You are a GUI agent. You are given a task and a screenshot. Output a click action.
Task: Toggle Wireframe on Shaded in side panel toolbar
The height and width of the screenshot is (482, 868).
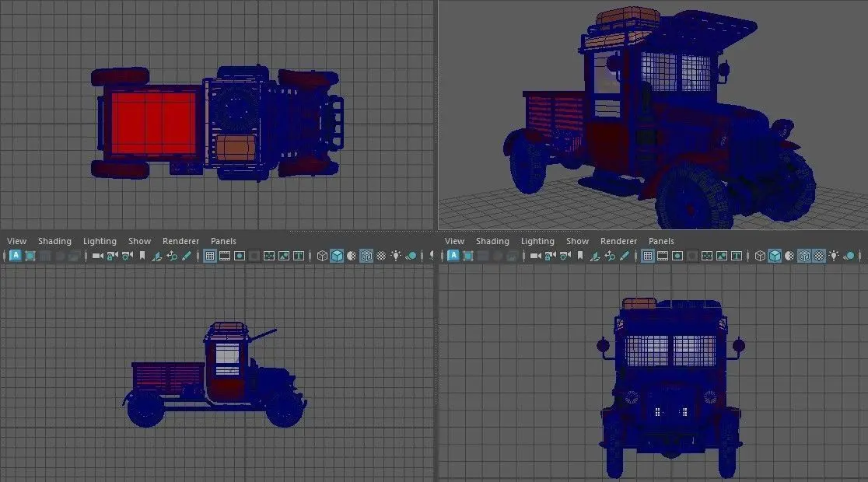[366, 256]
